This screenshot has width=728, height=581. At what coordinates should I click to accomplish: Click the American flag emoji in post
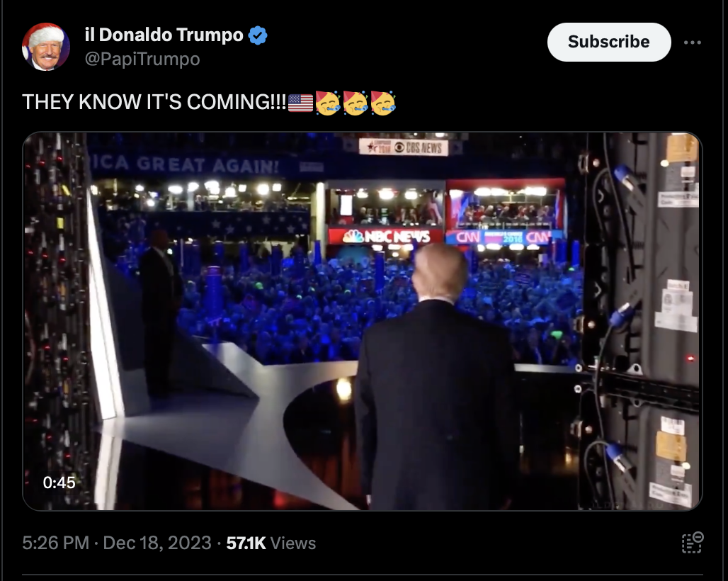(300, 103)
